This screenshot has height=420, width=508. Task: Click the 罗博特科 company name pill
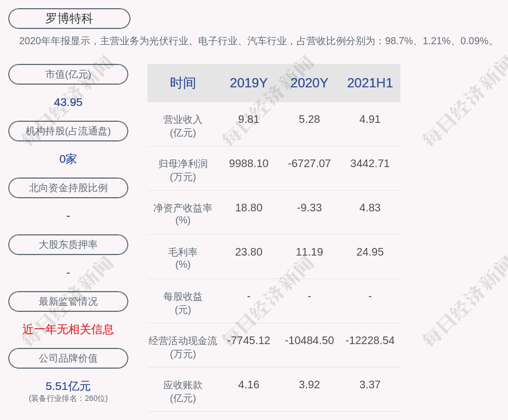click(x=69, y=19)
